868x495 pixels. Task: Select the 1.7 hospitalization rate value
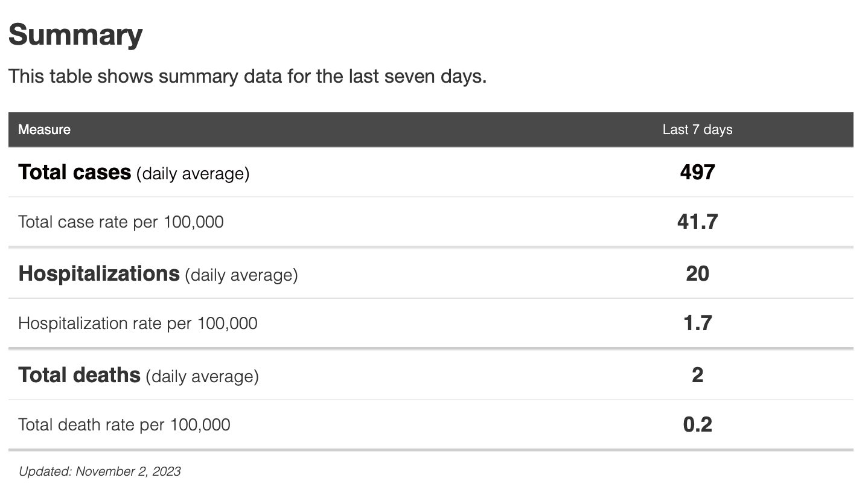pyautogui.click(x=697, y=324)
